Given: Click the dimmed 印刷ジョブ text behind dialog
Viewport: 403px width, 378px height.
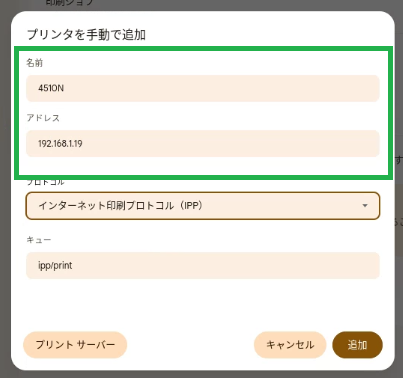Looking at the screenshot, I should coord(70,3).
